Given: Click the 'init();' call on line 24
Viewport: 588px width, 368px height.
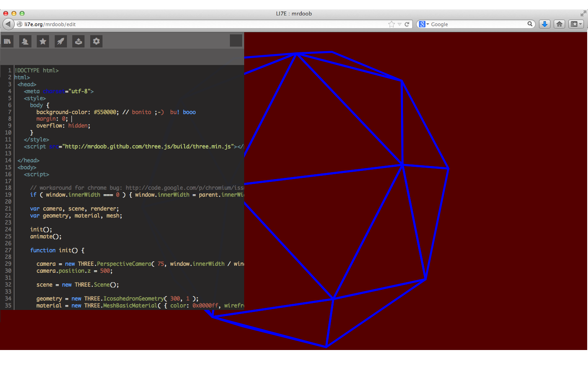Looking at the screenshot, I should click(x=41, y=229).
